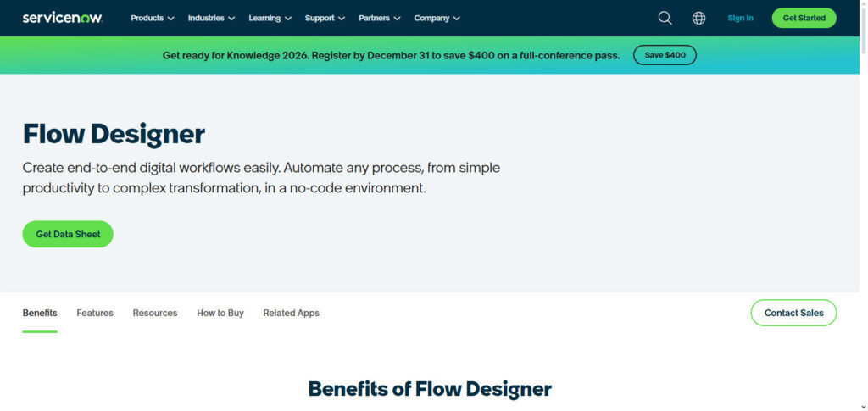Viewport: 868px width, 411px height.
Task: Open the search magnifier icon
Action: (x=665, y=19)
